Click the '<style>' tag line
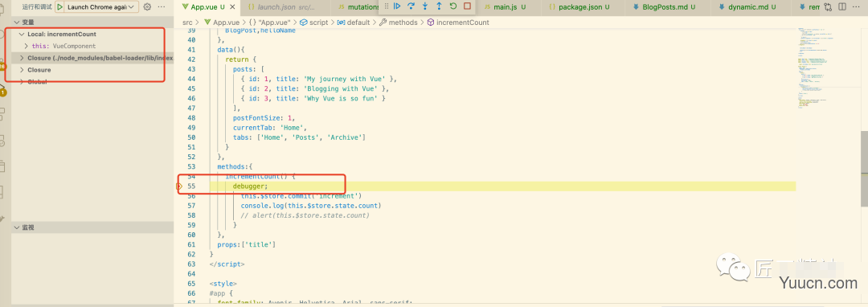 [x=223, y=284]
